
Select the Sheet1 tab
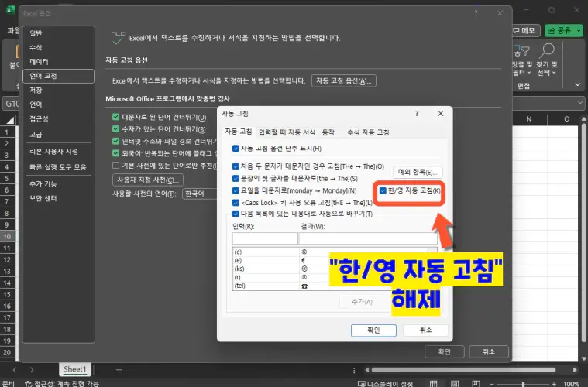[75, 369]
